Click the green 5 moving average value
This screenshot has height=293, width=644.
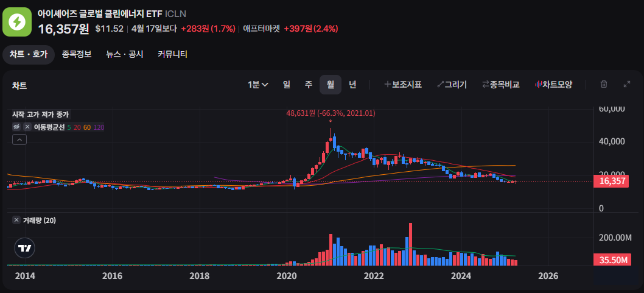pyautogui.click(x=69, y=127)
